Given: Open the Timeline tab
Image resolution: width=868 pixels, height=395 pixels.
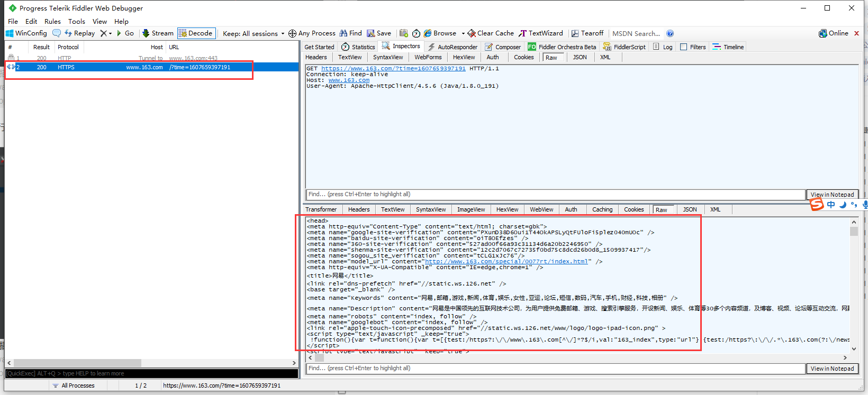Looking at the screenshot, I should (728, 47).
